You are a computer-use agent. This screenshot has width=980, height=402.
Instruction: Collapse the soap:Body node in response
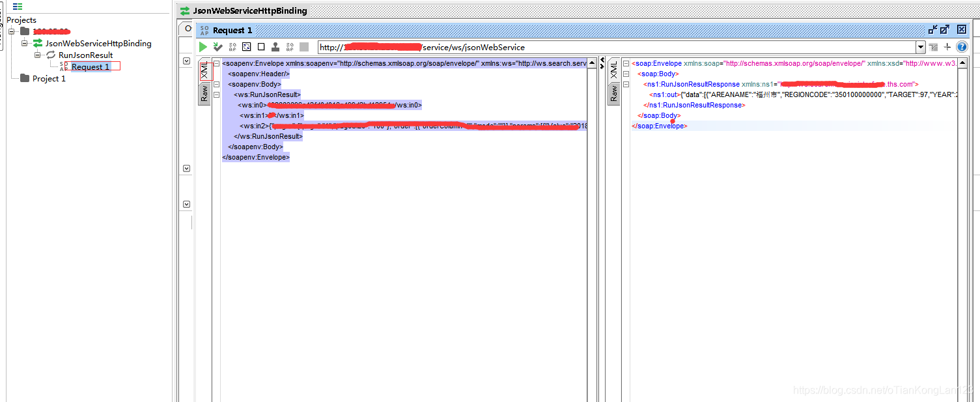(626, 74)
